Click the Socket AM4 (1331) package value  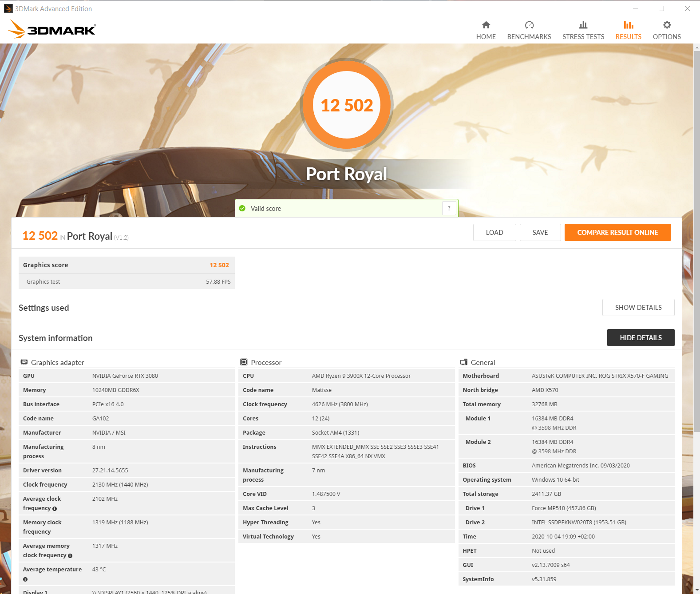[x=336, y=432]
